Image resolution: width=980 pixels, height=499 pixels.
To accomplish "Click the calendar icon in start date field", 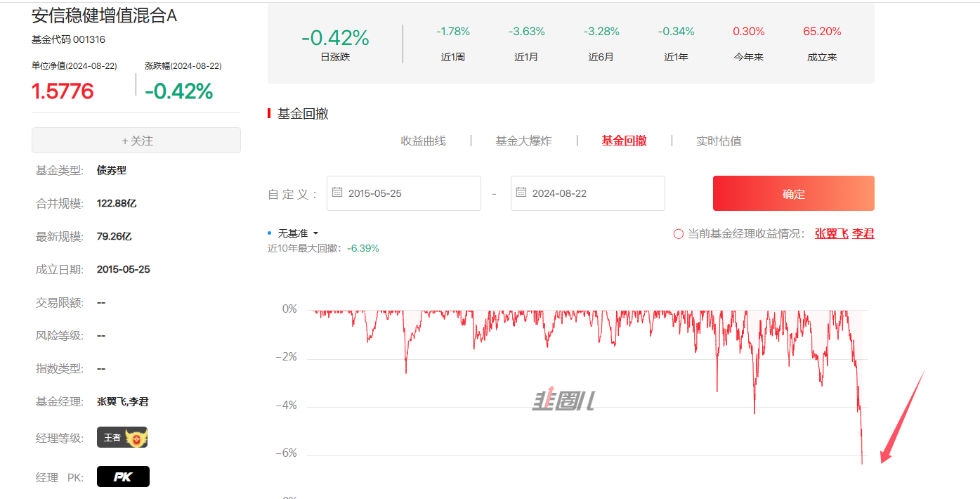I will coord(337,193).
